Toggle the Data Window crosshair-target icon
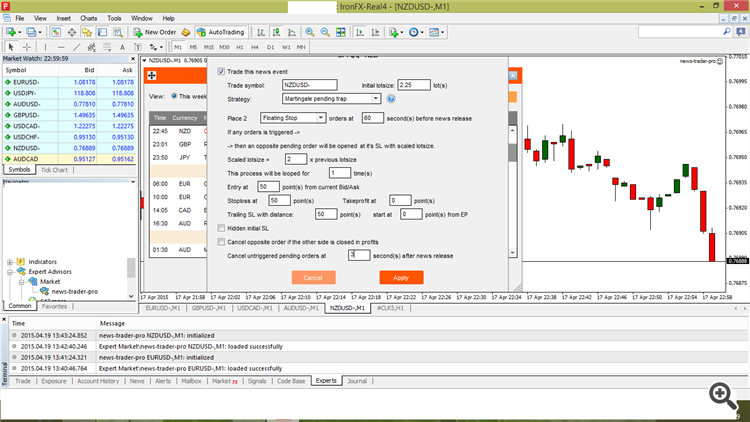The height and width of the screenshot is (422, 750). pyautogui.click(x=71, y=32)
